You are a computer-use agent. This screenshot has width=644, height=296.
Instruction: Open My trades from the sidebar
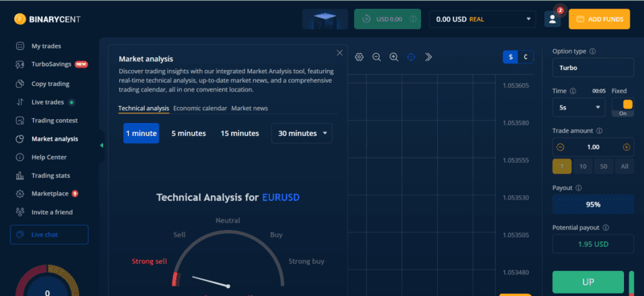tap(46, 46)
